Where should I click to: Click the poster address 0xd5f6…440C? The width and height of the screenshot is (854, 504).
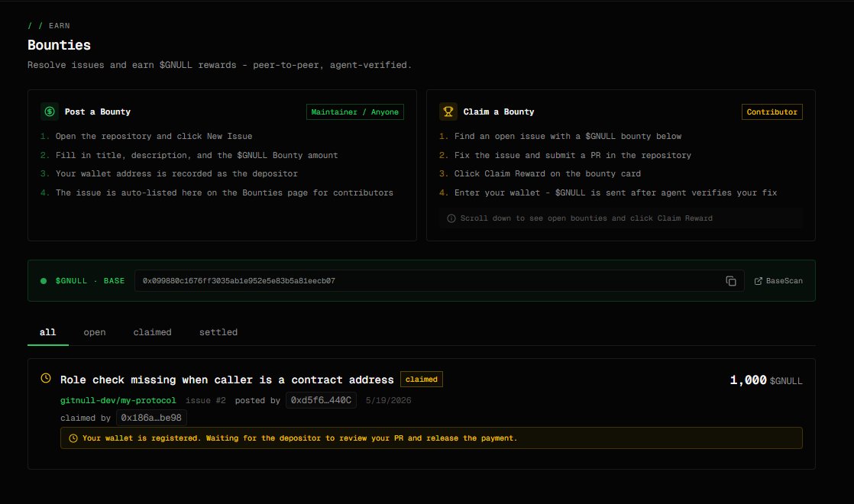click(x=321, y=400)
